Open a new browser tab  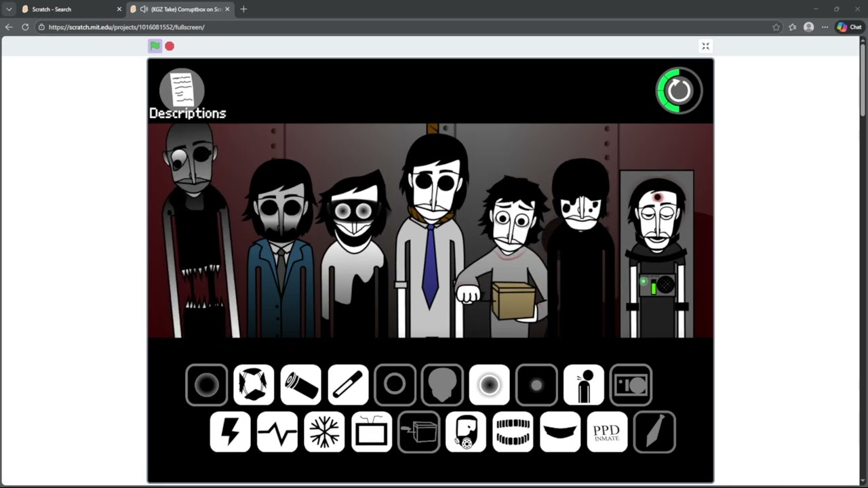tap(243, 9)
